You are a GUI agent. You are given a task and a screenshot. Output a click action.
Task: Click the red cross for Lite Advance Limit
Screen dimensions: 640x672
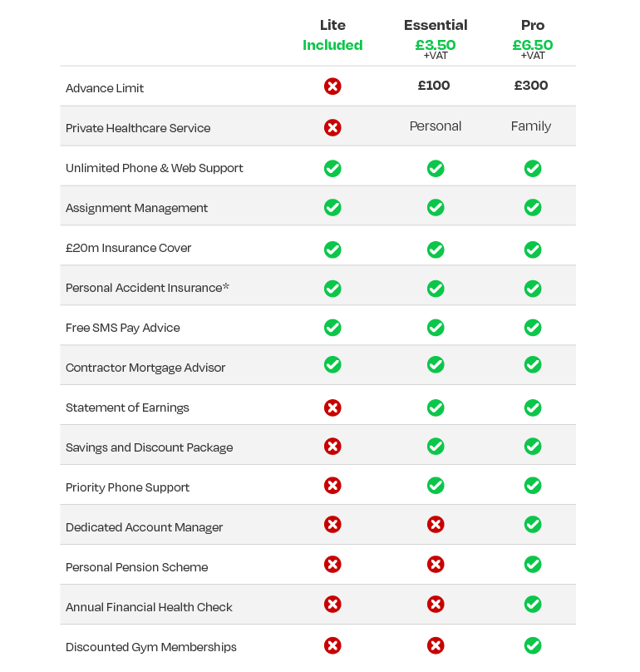[332, 86]
